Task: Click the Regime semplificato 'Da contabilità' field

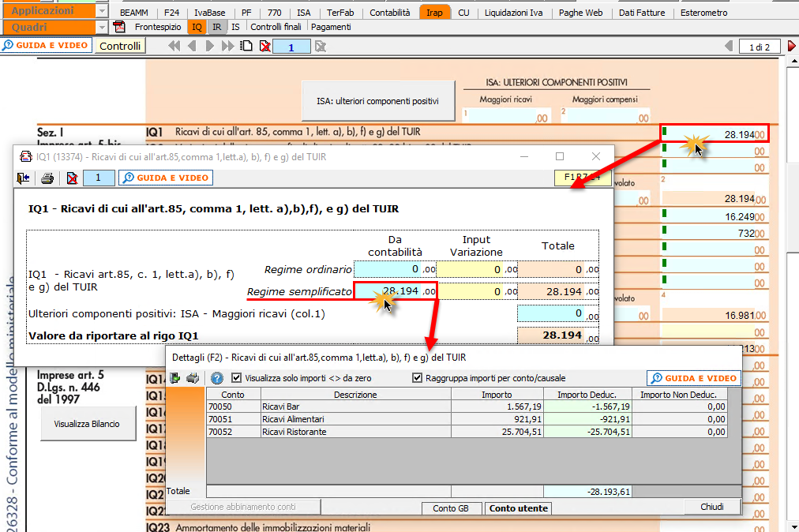Action: [x=396, y=291]
